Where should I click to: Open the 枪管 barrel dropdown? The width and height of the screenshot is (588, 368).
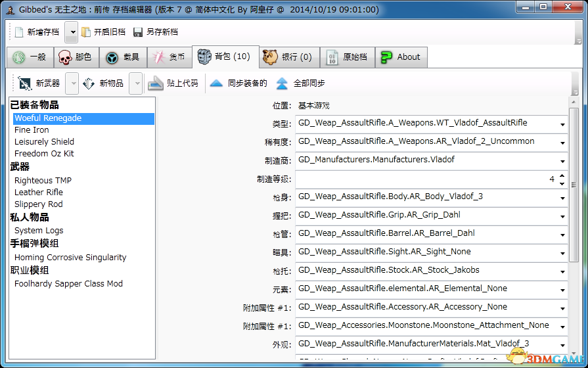pyautogui.click(x=562, y=235)
